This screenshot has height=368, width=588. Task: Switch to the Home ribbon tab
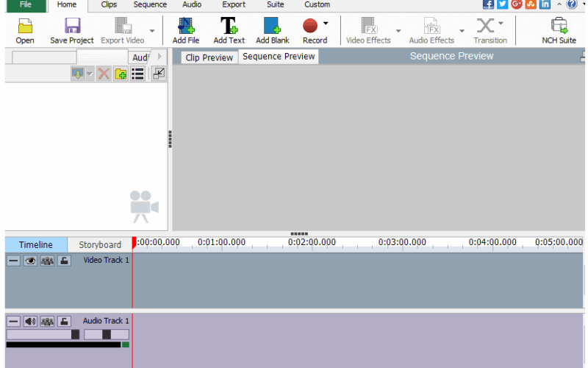pyautogui.click(x=67, y=4)
